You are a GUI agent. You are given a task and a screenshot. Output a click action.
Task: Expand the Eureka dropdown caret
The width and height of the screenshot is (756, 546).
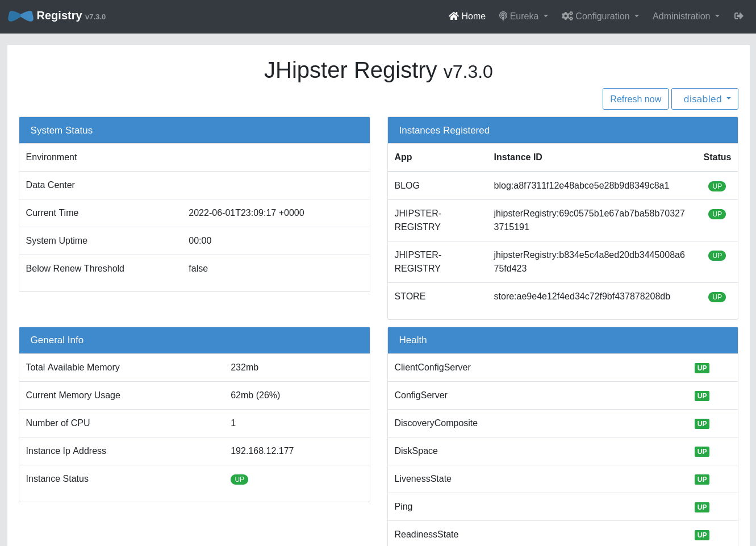click(546, 16)
